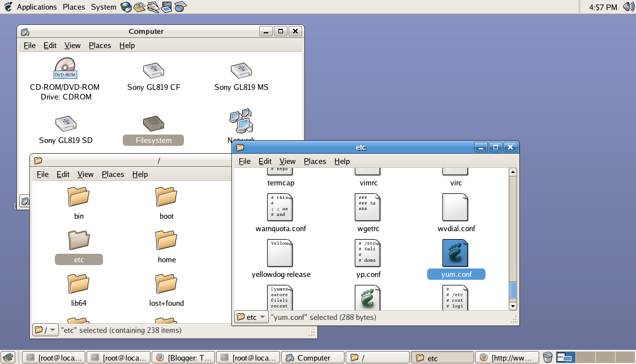Select the bin folder icon
The height and width of the screenshot is (364, 636).
[x=79, y=197]
